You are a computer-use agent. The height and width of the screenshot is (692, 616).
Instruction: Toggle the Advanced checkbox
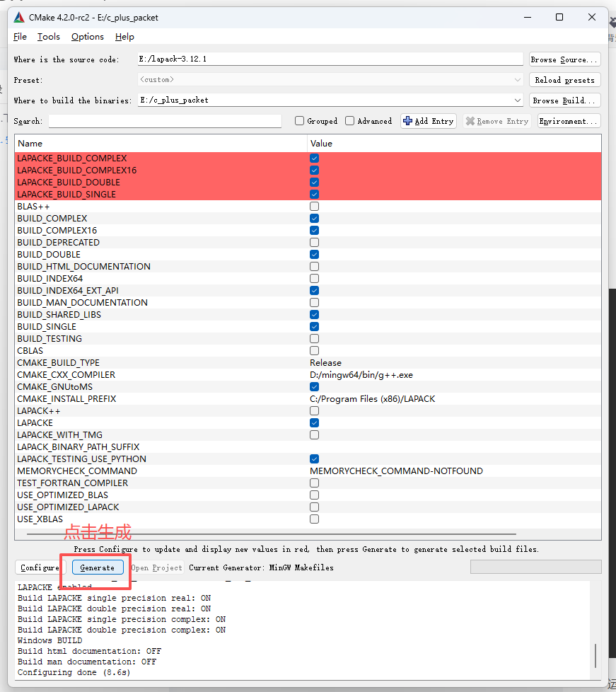pyautogui.click(x=350, y=121)
